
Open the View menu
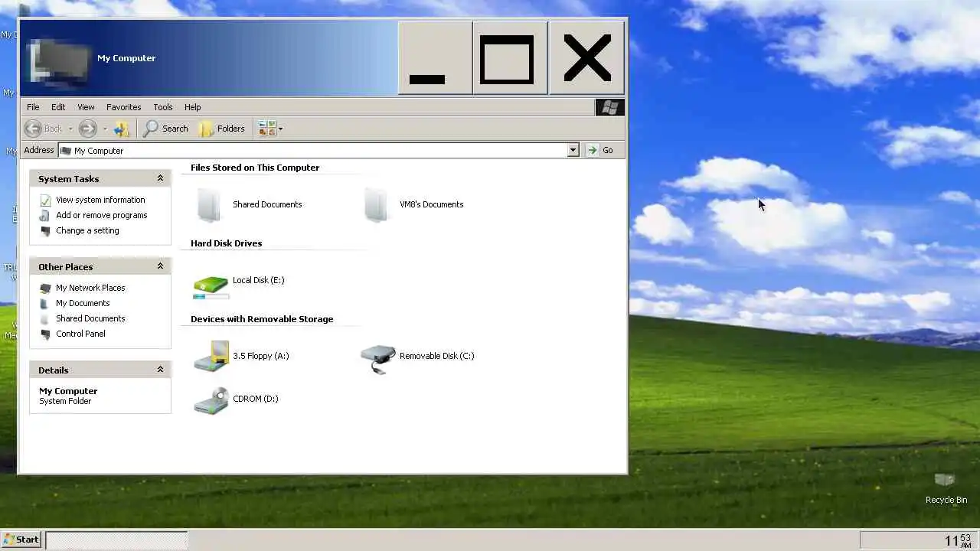(86, 107)
